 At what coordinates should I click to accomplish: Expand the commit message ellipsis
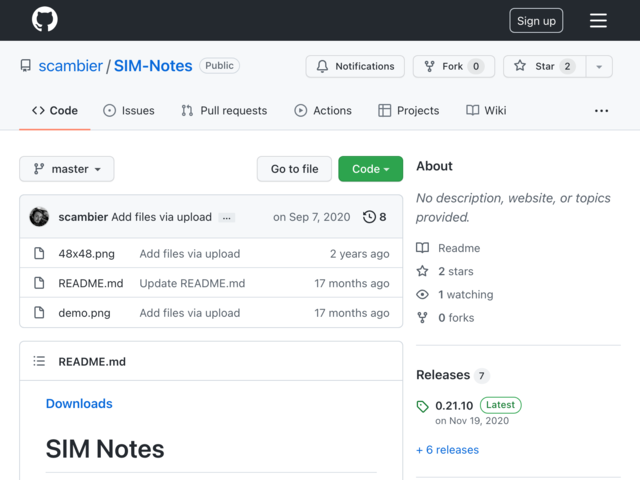(227, 218)
